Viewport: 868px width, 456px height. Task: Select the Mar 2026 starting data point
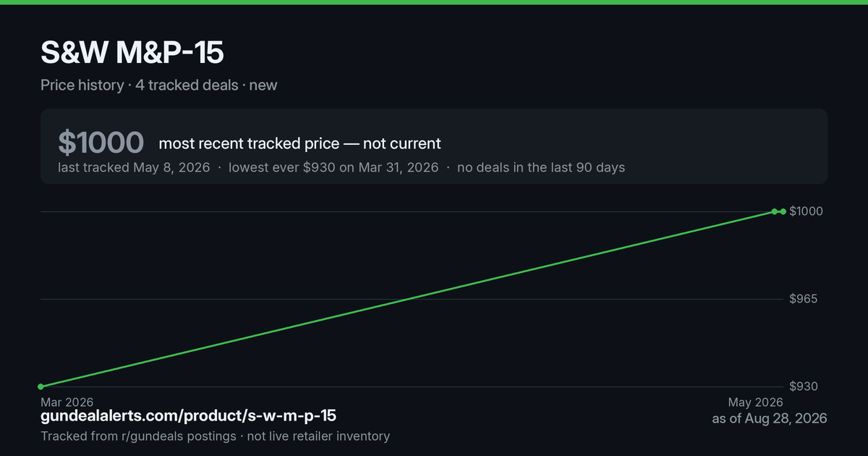coord(41,387)
